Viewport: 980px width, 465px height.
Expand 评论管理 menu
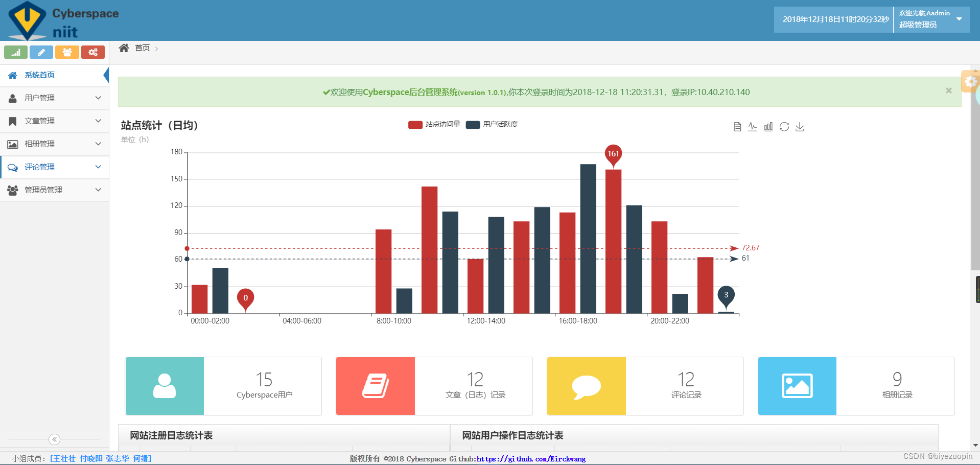(55, 167)
